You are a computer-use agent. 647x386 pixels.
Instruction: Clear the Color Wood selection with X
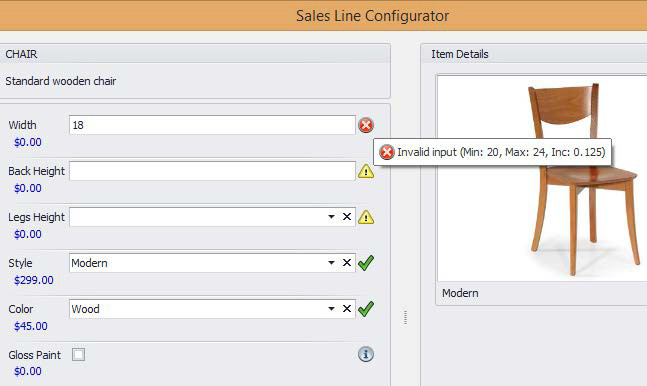click(x=347, y=309)
